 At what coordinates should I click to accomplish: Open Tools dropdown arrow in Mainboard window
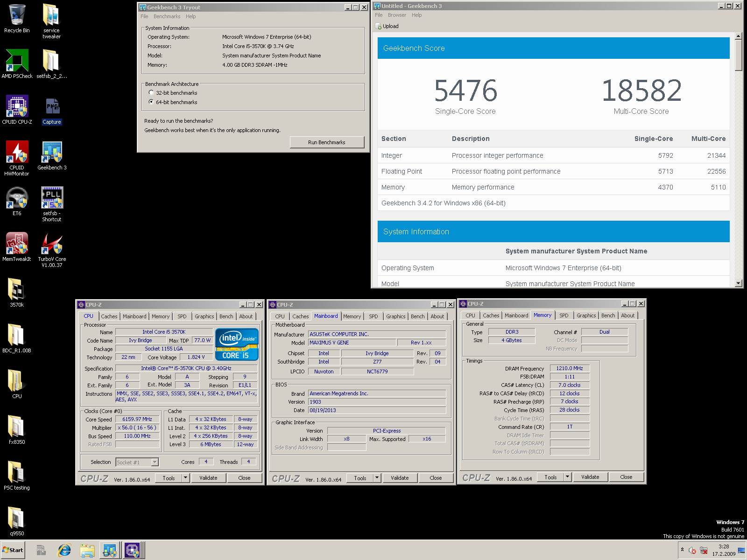tap(377, 478)
